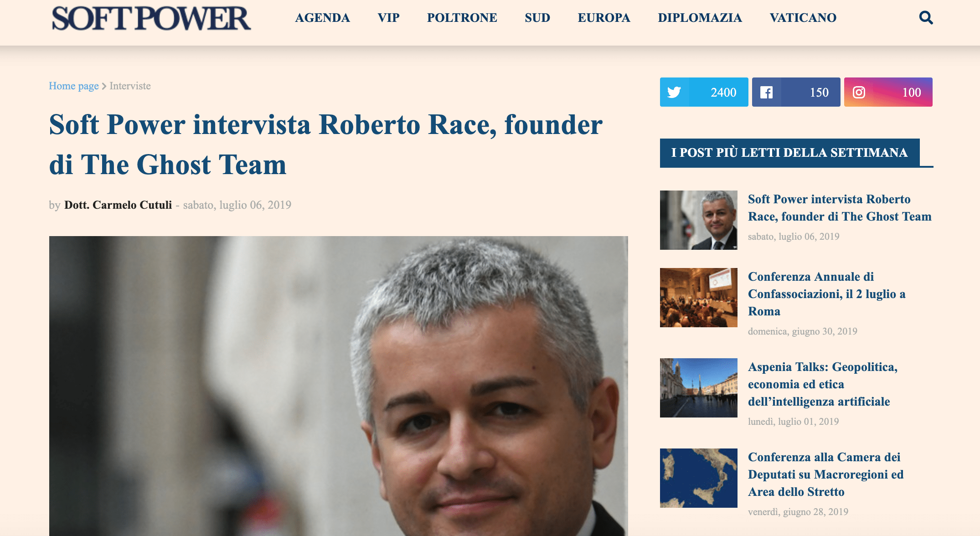Navigate to the EUROPA section
This screenshot has height=536, width=980.
[x=604, y=18]
